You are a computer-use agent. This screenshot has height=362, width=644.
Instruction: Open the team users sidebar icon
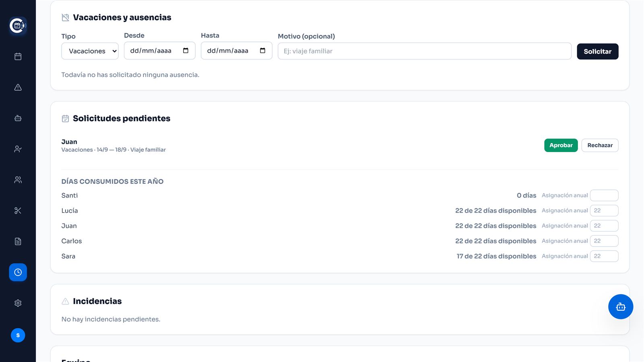(x=18, y=180)
